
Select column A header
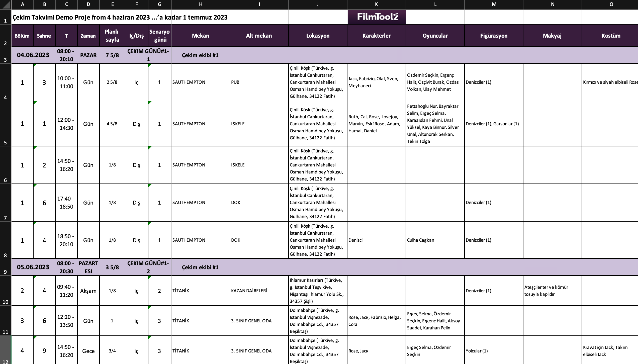[x=23, y=4]
